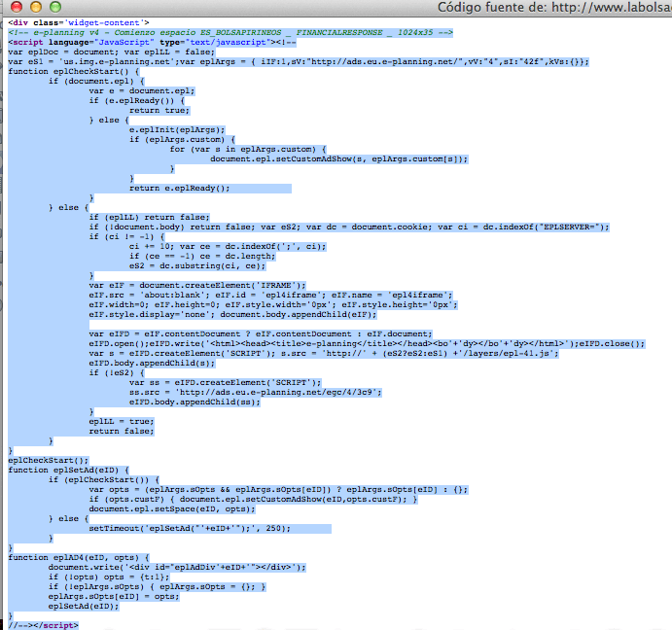Viewport: 672px width, 630px height.
Task: Click the line starting 'var eIFD = eIF.contentDocument'
Action: (261, 333)
